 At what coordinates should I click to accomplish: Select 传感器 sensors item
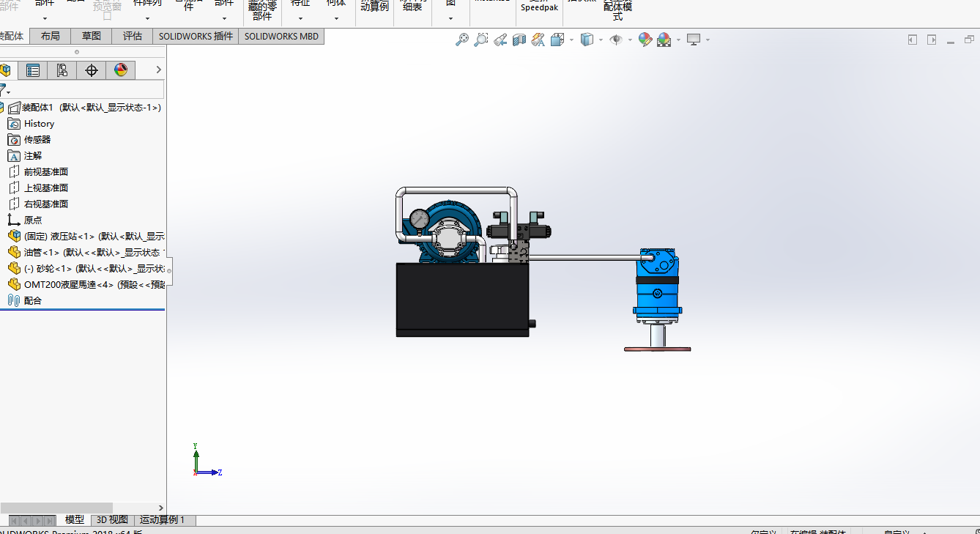pyautogui.click(x=29, y=140)
